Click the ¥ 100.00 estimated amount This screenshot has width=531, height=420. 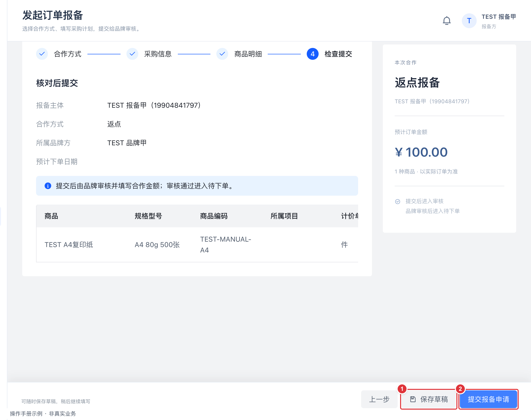pyautogui.click(x=421, y=152)
